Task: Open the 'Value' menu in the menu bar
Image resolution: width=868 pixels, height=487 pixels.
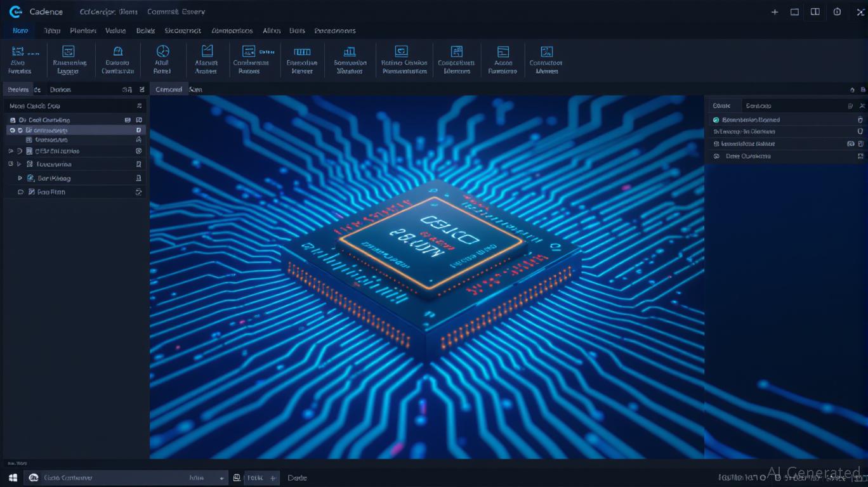Action: tap(115, 30)
